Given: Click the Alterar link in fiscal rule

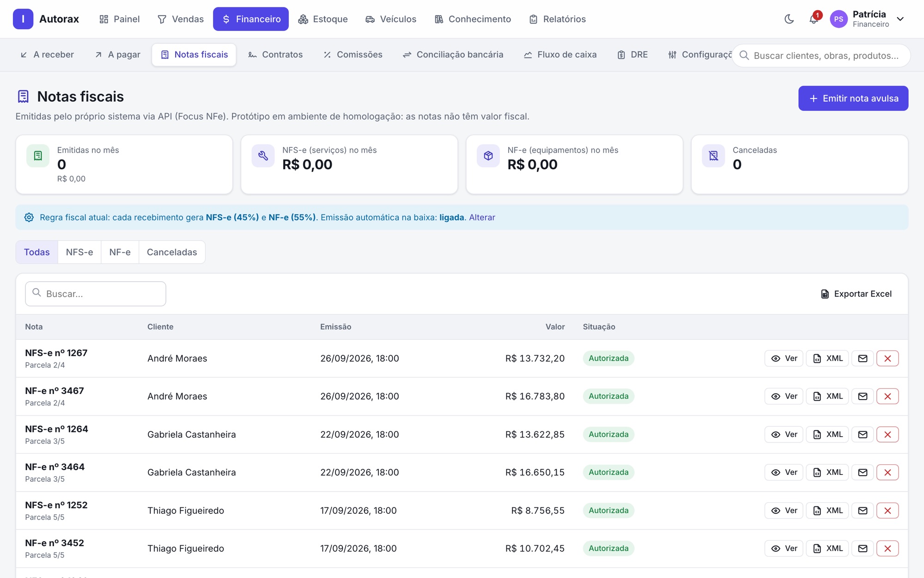Looking at the screenshot, I should coord(482,217).
